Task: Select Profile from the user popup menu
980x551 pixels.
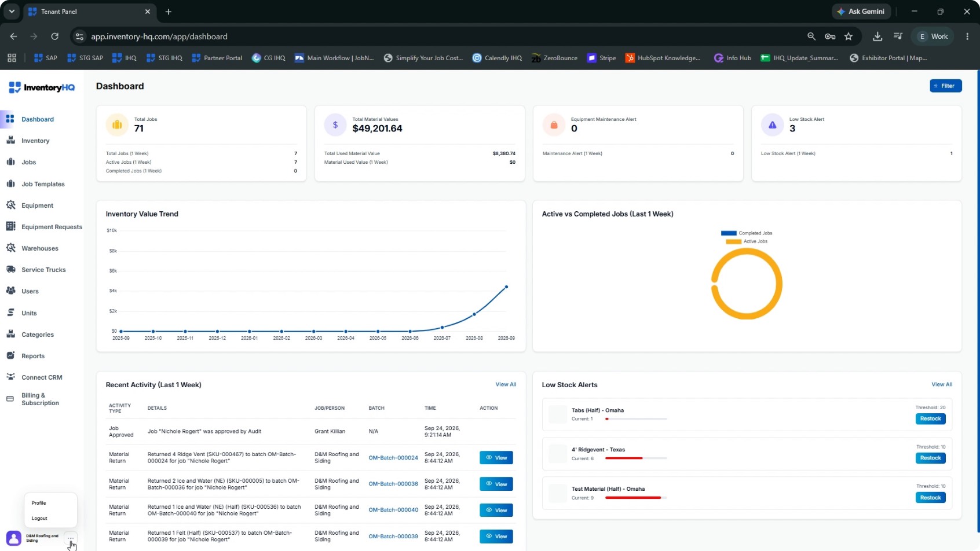Action: pos(39,503)
